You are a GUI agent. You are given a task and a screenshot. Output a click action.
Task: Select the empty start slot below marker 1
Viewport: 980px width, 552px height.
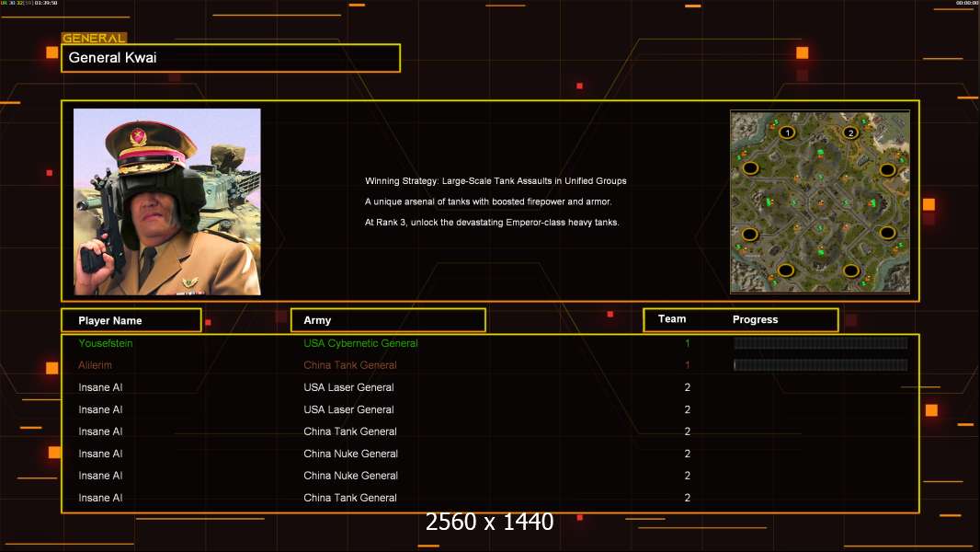click(750, 168)
